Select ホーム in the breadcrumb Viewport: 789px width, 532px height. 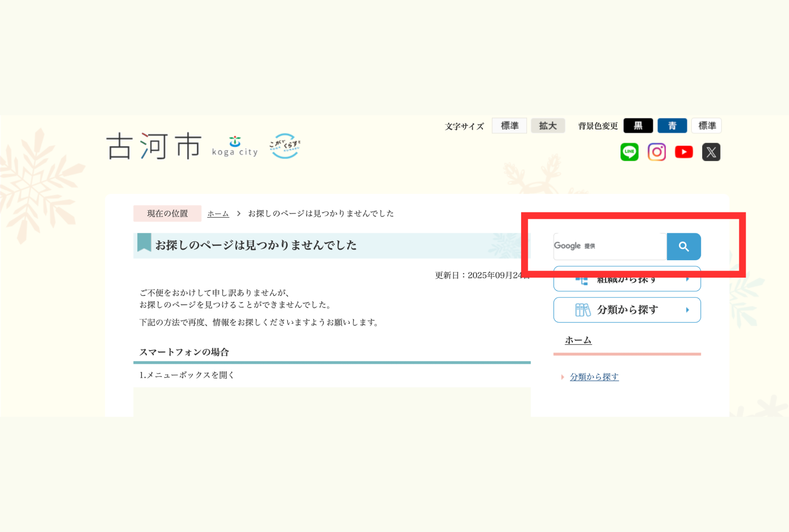pyautogui.click(x=218, y=214)
